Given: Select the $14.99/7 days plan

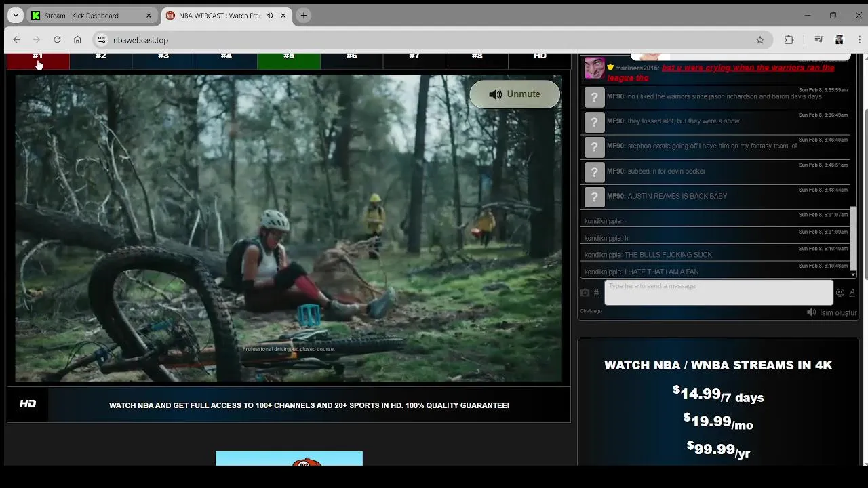Looking at the screenshot, I should tap(718, 394).
